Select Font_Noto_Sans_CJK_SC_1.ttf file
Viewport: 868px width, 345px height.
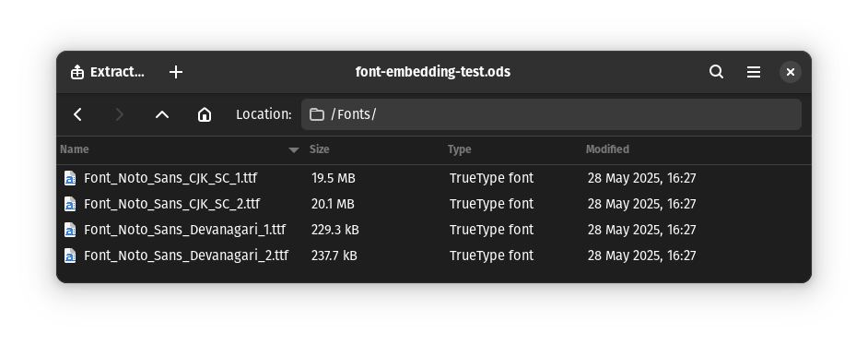(434, 178)
